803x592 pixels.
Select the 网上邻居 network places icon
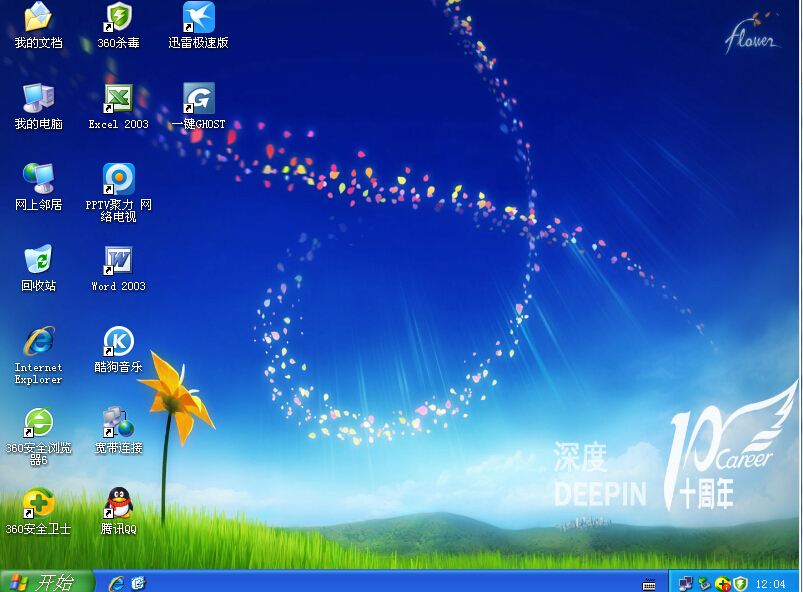tap(38, 180)
